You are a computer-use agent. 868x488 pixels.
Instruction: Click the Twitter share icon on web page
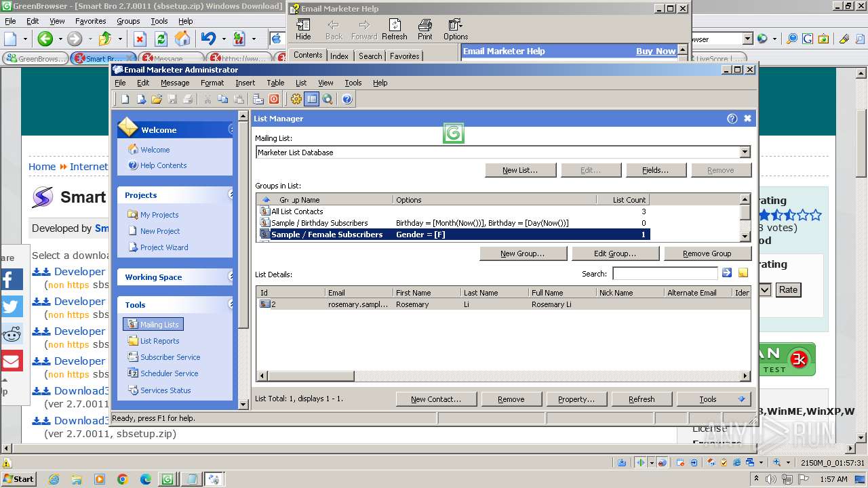tap(12, 306)
